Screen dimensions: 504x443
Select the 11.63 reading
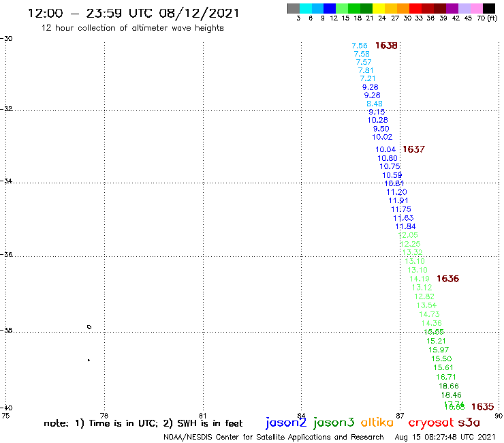tap(403, 218)
